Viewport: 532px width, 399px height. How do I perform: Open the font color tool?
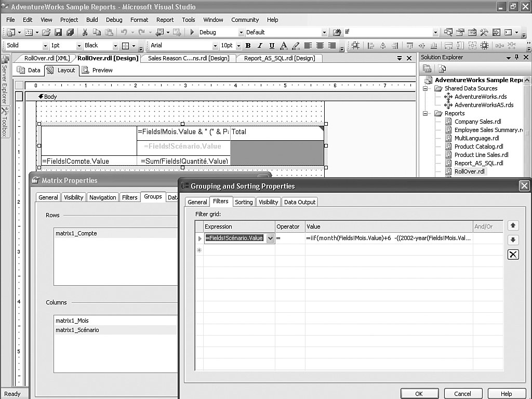284,46
